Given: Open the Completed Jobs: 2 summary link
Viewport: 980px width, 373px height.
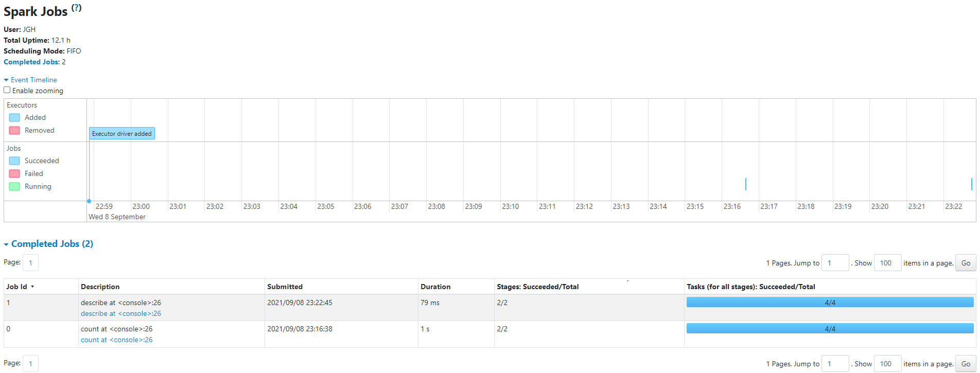Looking at the screenshot, I should point(34,62).
